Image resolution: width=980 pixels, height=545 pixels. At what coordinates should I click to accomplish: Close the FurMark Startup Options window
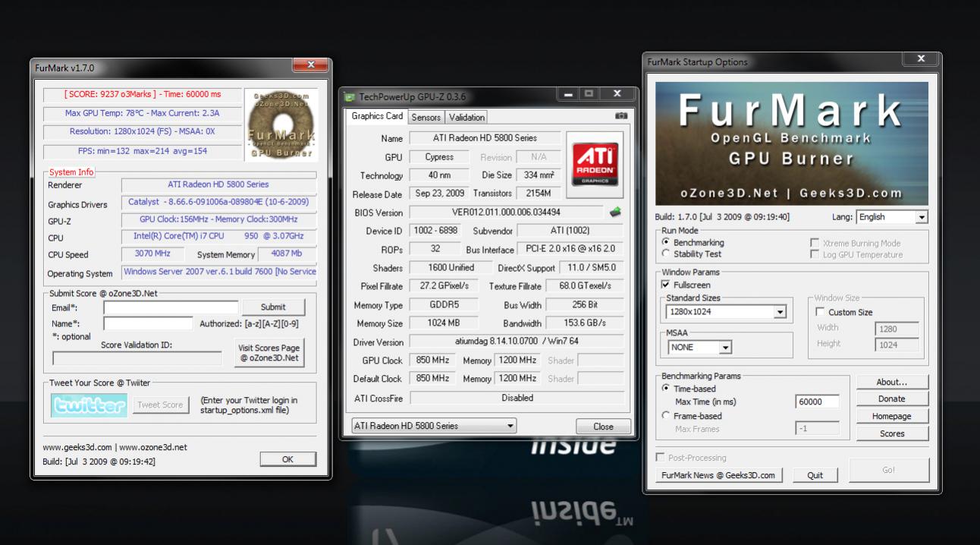click(x=921, y=58)
